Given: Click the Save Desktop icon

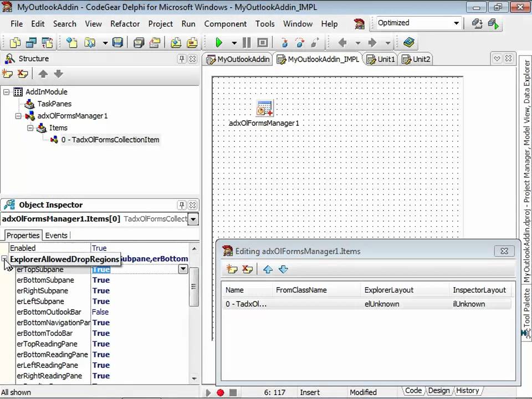Looking at the screenshot, I should (477, 23).
